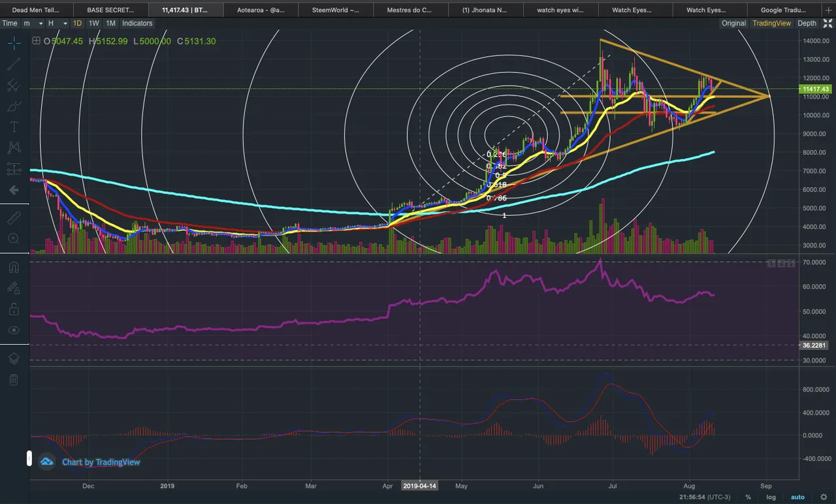The width and height of the screenshot is (836, 504).
Task: Open the Indicators button
Action: point(137,23)
